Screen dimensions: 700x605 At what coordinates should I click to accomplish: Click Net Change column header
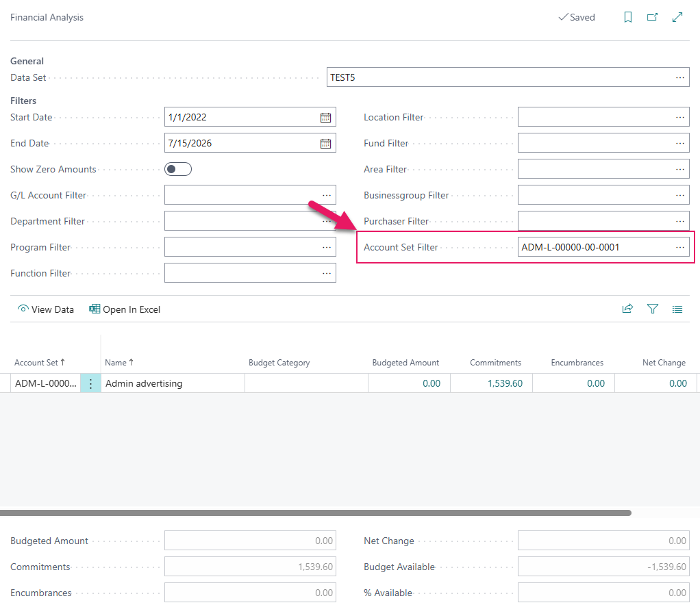[x=664, y=363]
